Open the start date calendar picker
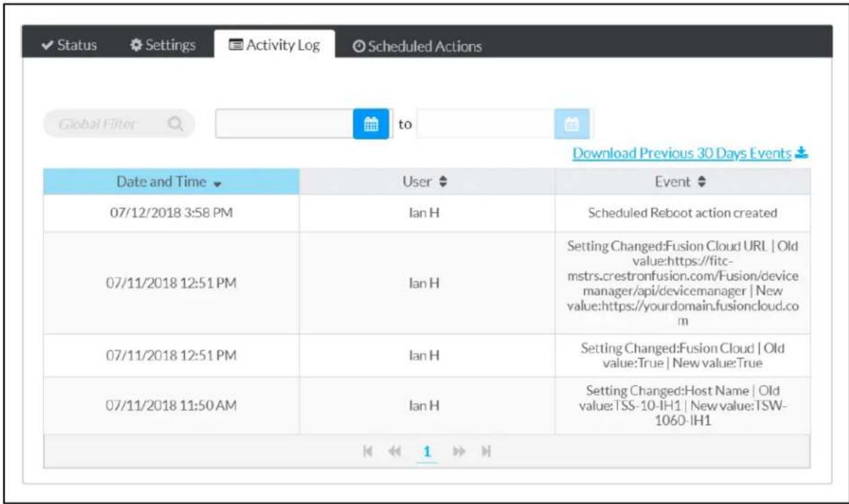Image resolution: width=849 pixels, height=504 pixels. click(x=370, y=125)
